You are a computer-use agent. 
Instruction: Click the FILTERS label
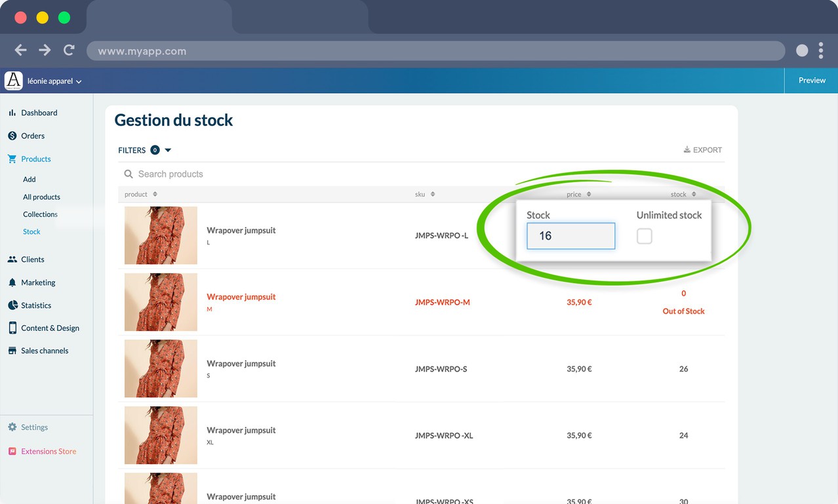pyautogui.click(x=132, y=150)
